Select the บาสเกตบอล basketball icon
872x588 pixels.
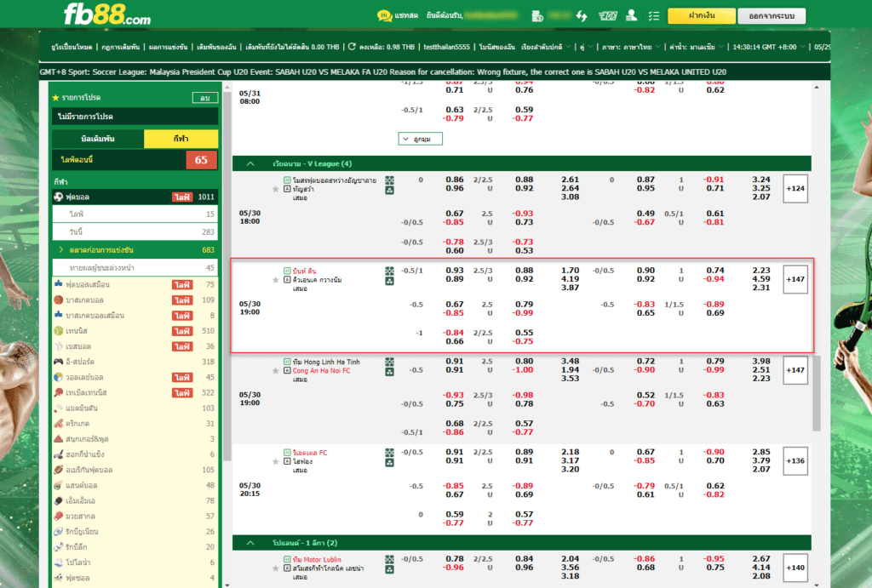[x=59, y=300]
